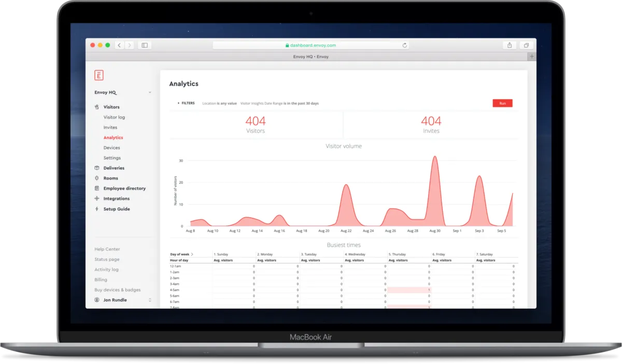Open the Devices page
This screenshot has height=364, width=622.
pyautogui.click(x=111, y=148)
